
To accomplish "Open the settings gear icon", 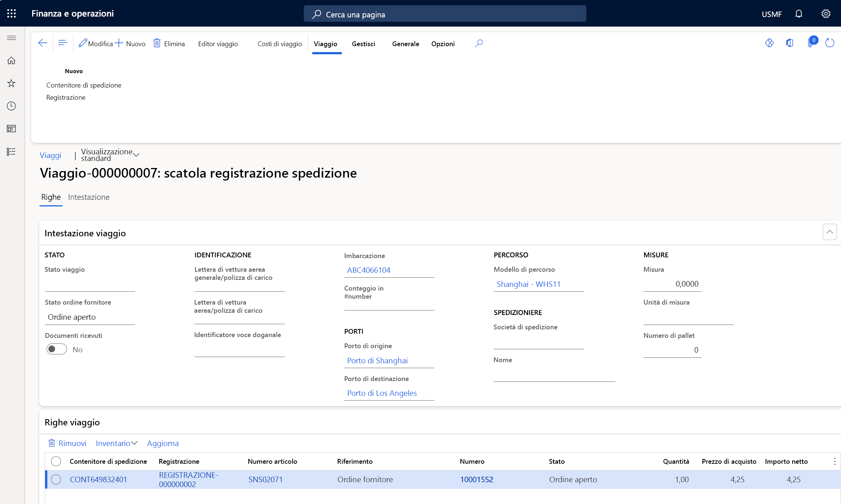I will [826, 14].
